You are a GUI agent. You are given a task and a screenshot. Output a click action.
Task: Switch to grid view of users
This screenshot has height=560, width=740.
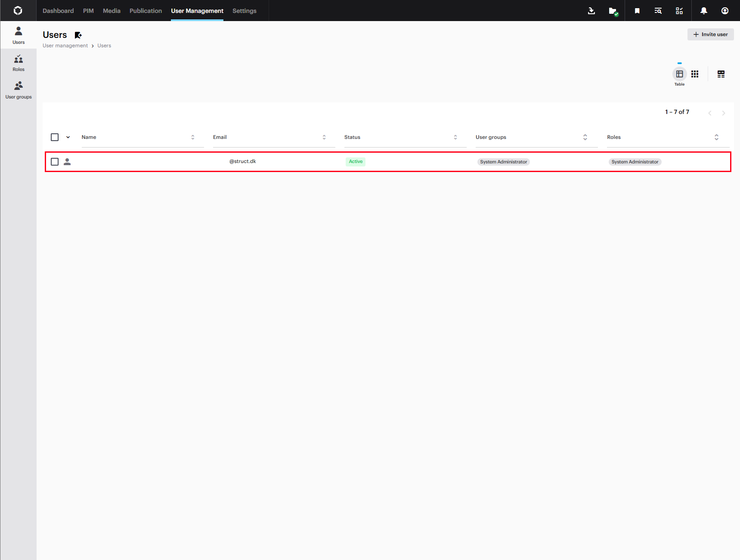click(x=694, y=74)
